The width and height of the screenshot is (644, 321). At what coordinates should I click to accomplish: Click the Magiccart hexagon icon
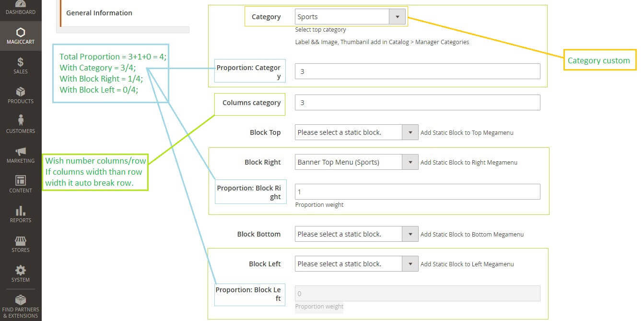coord(21,33)
